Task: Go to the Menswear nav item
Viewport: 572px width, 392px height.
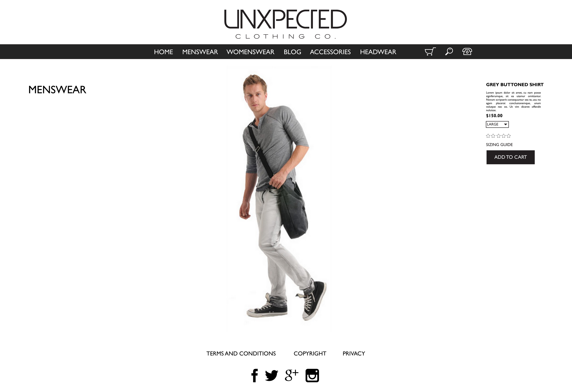Action: pos(200,52)
